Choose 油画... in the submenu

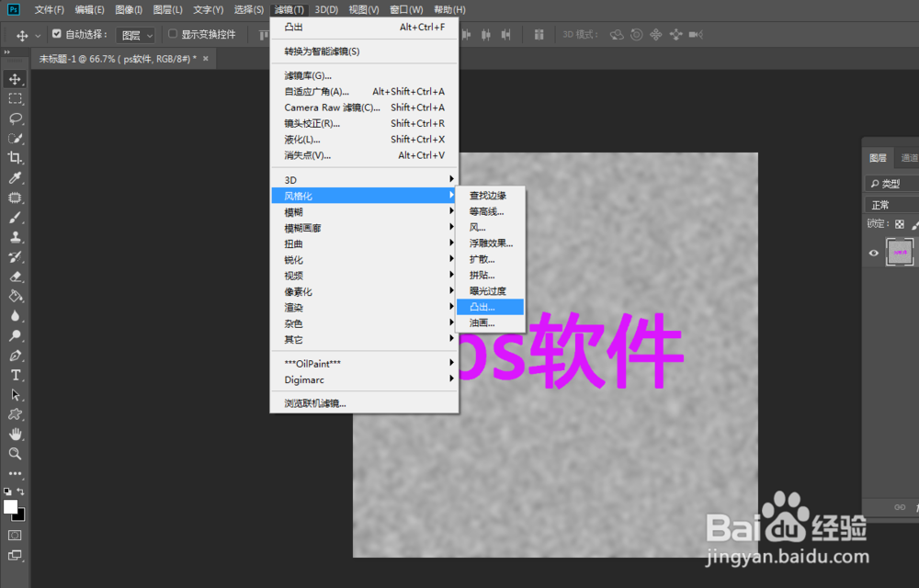490,322
